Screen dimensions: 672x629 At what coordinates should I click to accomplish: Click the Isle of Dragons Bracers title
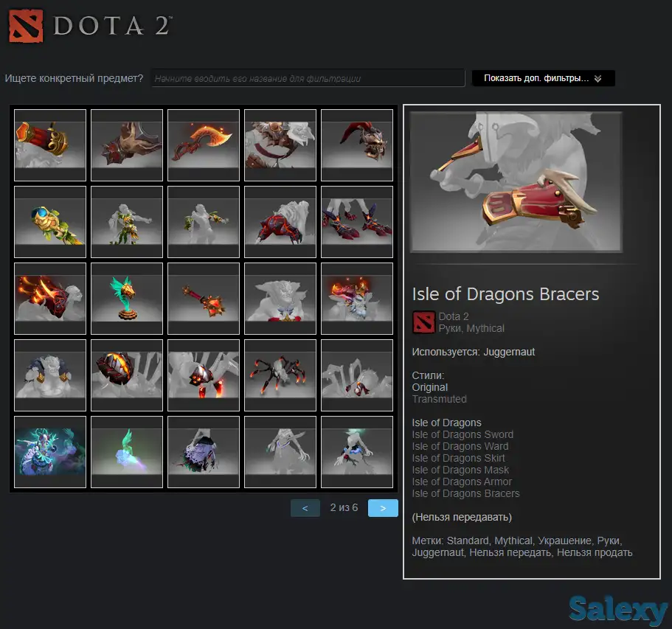505,294
